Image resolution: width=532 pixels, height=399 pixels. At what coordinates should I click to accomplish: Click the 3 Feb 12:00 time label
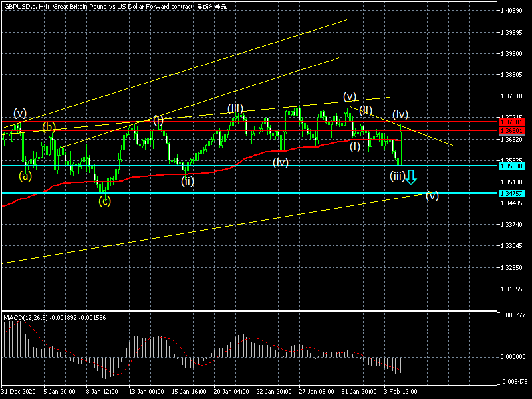point(401,392)
